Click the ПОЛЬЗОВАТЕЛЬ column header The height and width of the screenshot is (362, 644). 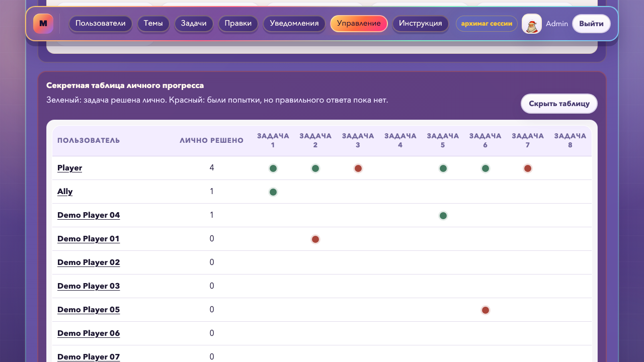[x=89, y=140]
